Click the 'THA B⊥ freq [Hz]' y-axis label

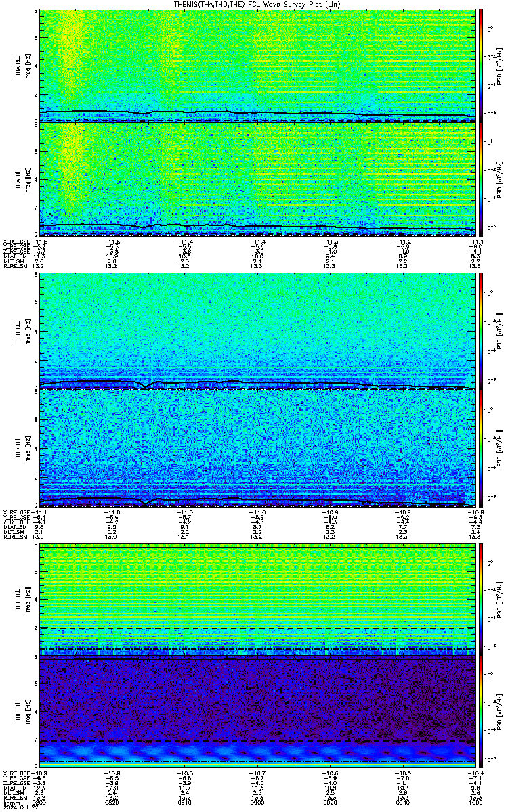pyautogui.click(x=22, y=66)
